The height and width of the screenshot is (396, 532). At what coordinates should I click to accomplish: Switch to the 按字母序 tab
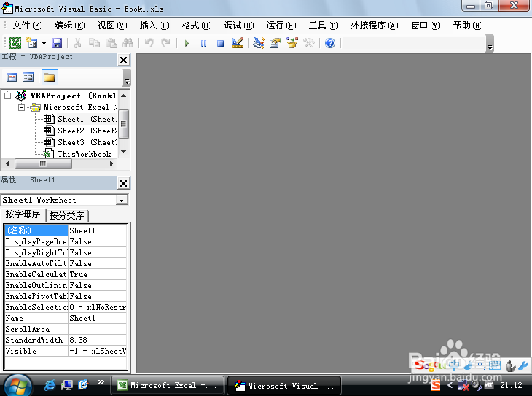click(x=23, y=214)
